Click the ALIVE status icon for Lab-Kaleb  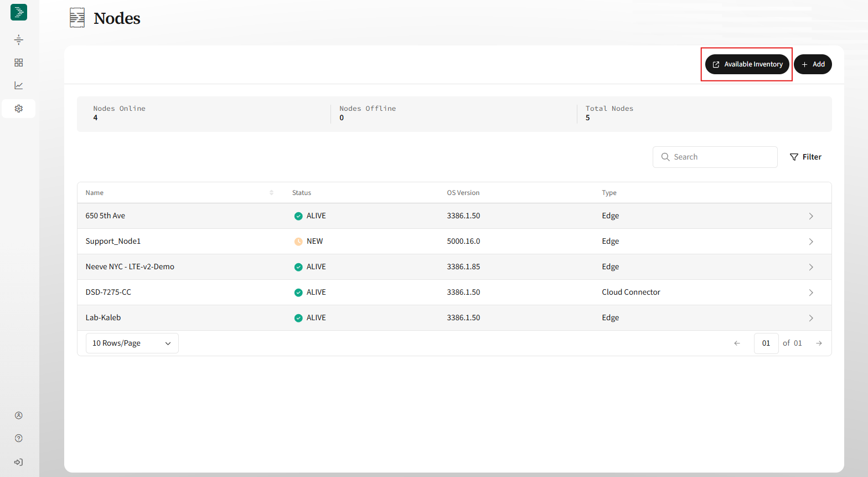coord(298,318)
